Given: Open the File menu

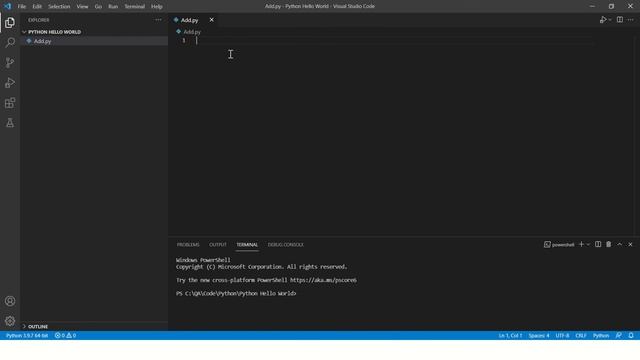Looking at the screenshot, I should pos(22,7).
